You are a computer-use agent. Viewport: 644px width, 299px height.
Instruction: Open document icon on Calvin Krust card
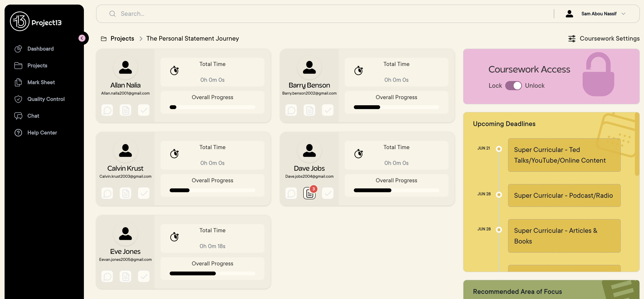click(125, 193)
